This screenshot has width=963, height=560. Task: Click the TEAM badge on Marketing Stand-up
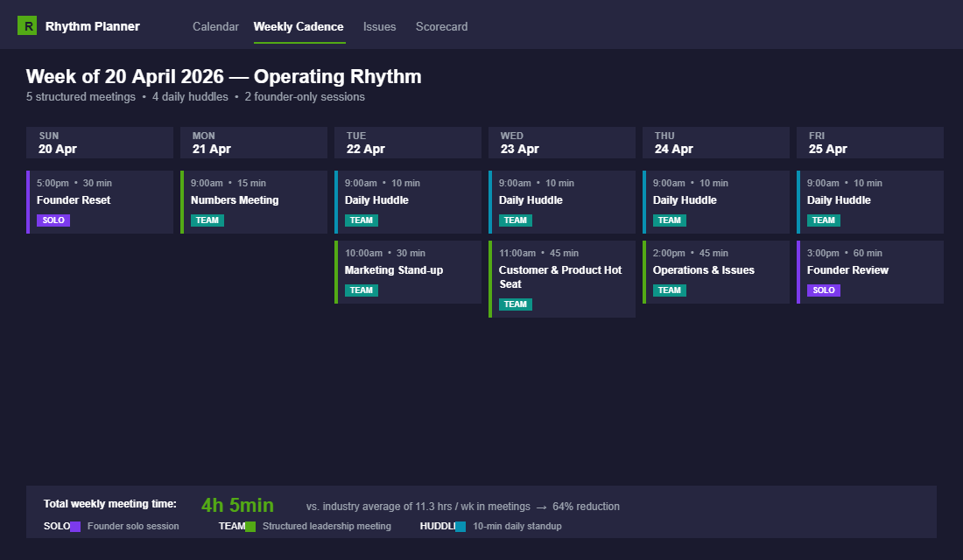[361, 290]
